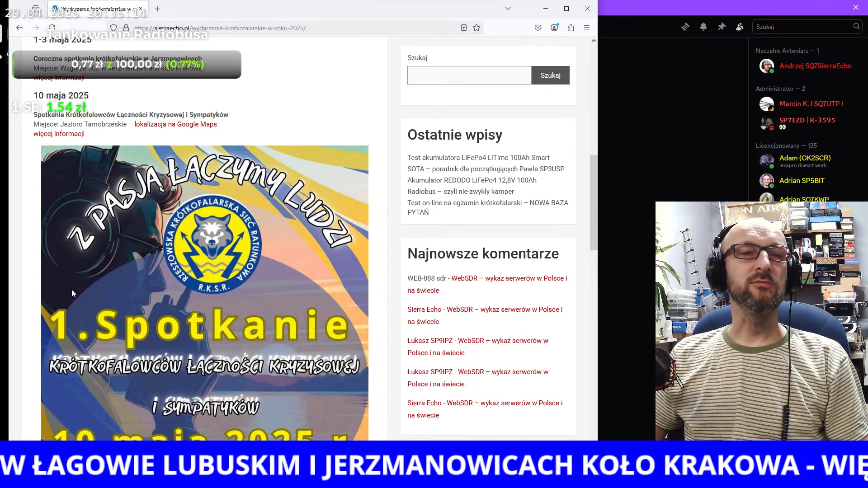868x488 pixels.
Task: Click the Ostatnie wpisy heading
Action: coord(455,135)
